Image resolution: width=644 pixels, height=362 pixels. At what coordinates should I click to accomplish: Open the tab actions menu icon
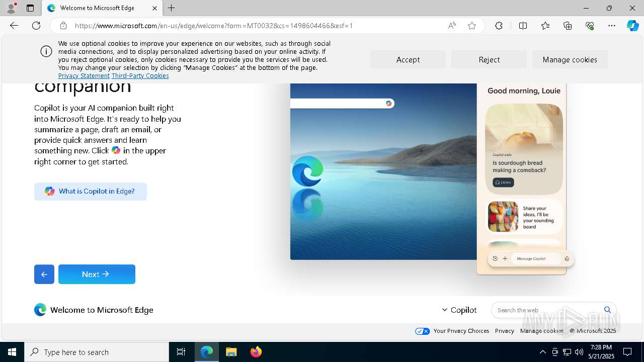pyautogui.click(x=30, y=8)
